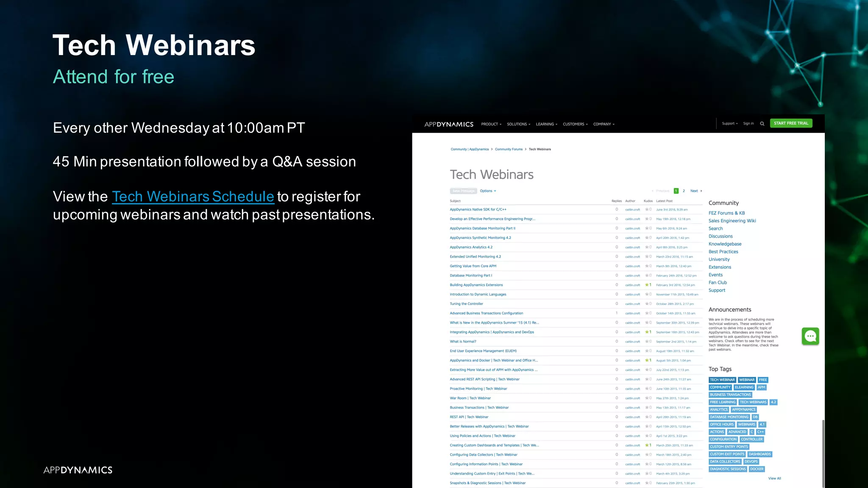The image size is (868, 488).
Task: Click Discussions in Community sidebar
Action: coord(721,236)
